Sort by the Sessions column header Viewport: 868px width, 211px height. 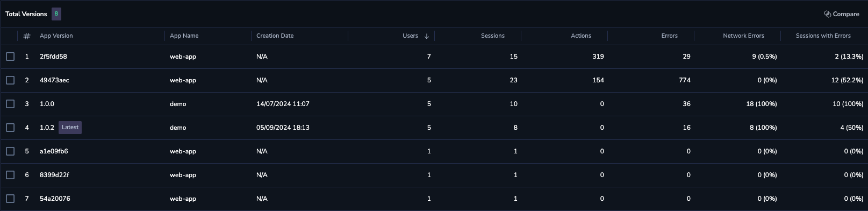[x=493, y=36]
